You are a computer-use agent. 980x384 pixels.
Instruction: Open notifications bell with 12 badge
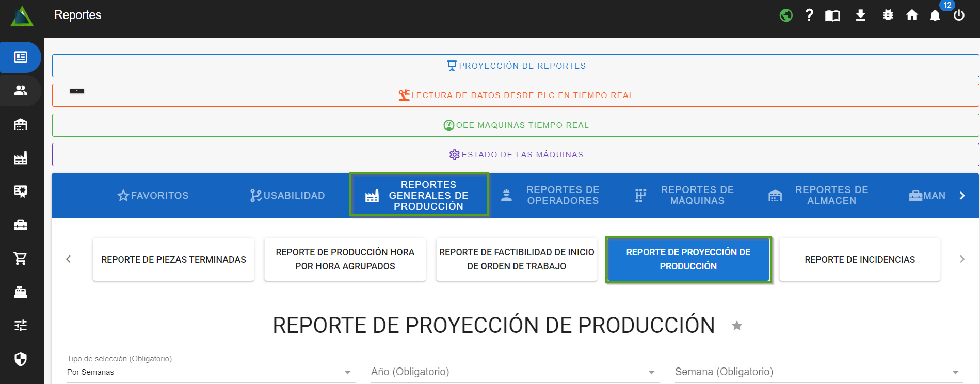coord(935,15)
